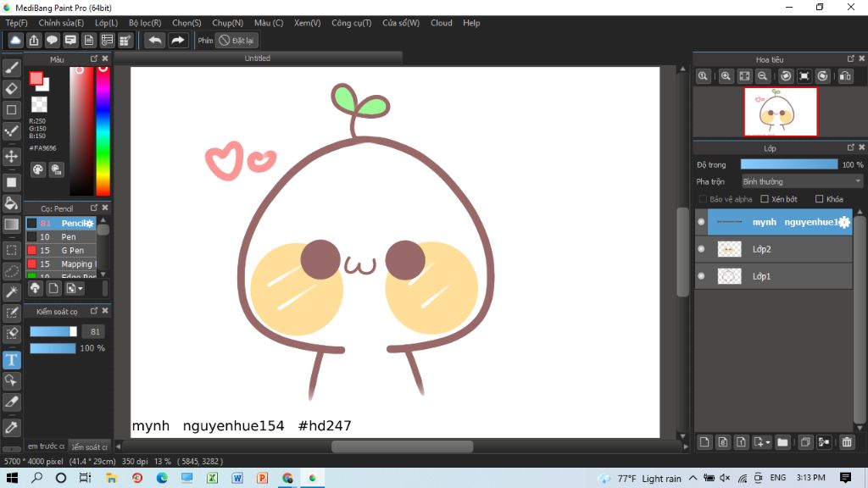Select the Brush tool in left toolbar
Image resolution: width=868 pixels, height=488 pixels.
point(12,68)
